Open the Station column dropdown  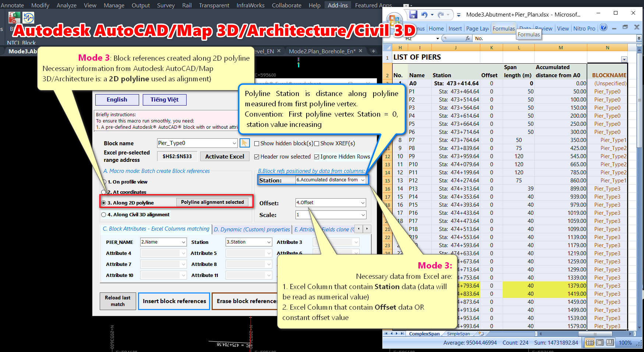point(363,180)
